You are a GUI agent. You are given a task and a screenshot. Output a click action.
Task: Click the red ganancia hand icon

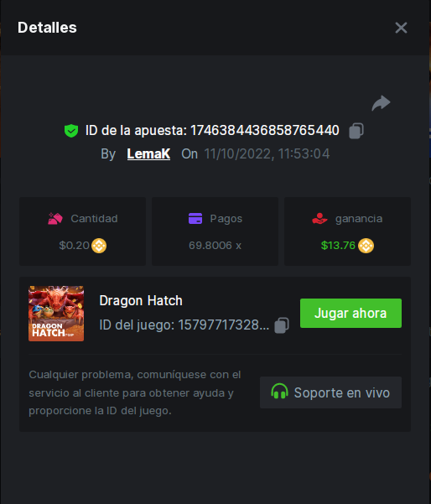coord(319,219)
